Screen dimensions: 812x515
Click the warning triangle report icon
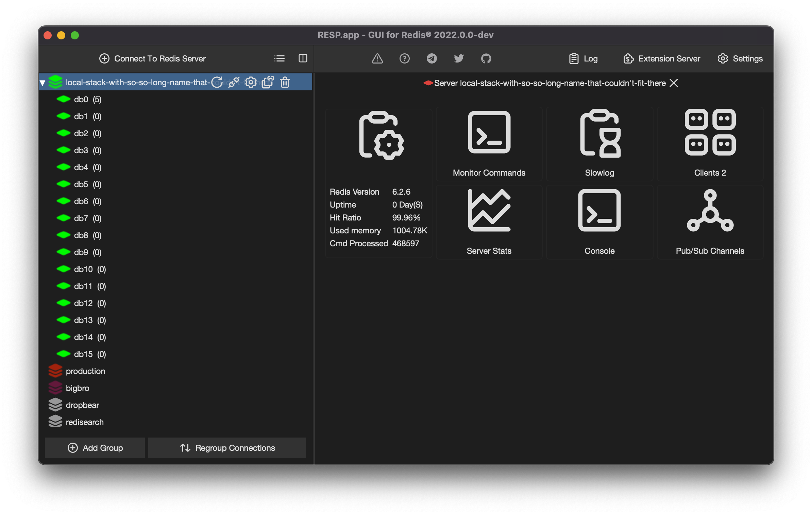click(377, 58)
